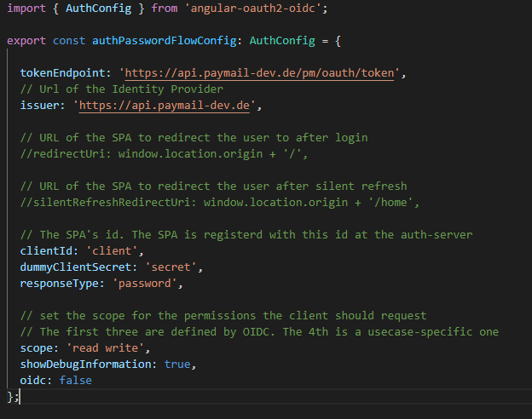The image size is (532, 419).
Task: Select the 'scope' property name
Action: pyautogui.click(x=37, y=348)
